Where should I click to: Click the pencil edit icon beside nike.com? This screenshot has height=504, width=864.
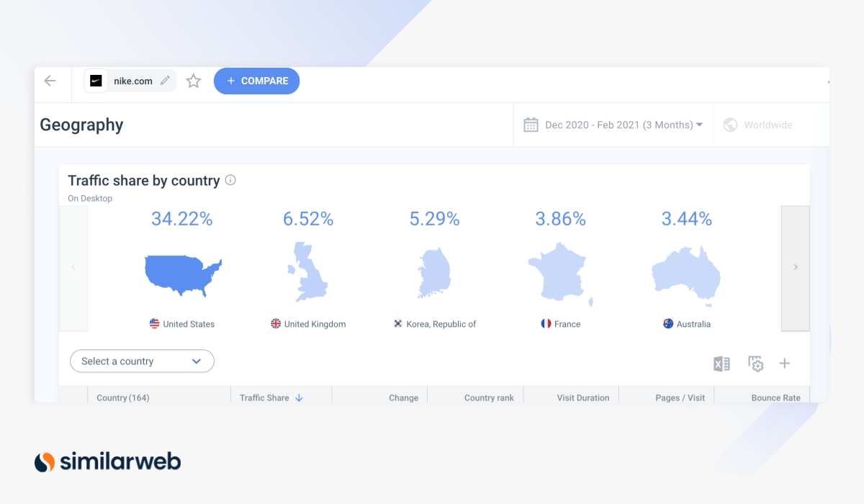tap(163, 81)
